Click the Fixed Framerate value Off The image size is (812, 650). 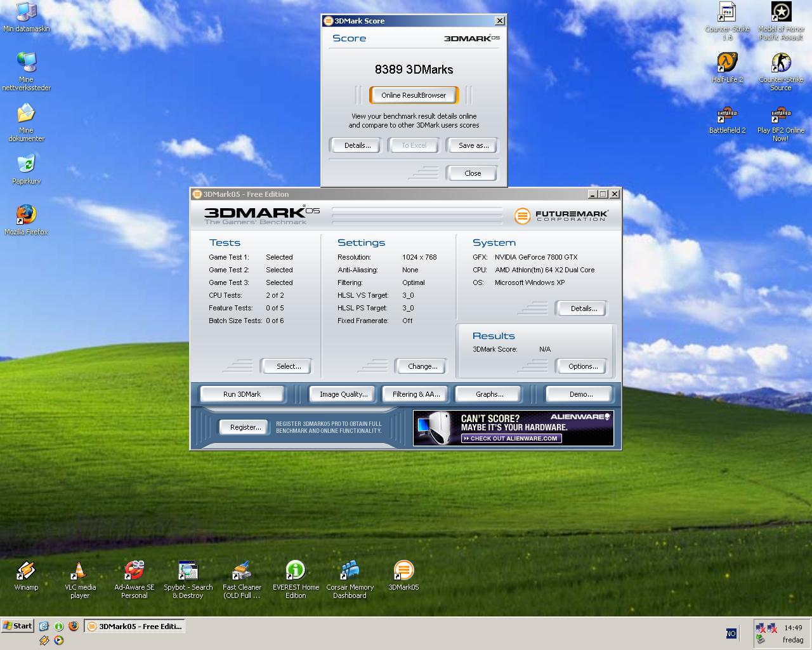coord(407,321)
